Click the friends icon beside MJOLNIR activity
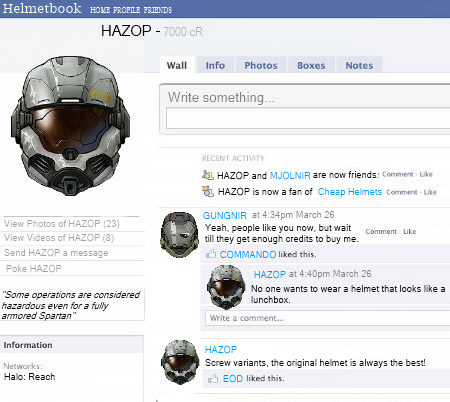This screenshot has height=402, width=450. (x=208, y=175)
